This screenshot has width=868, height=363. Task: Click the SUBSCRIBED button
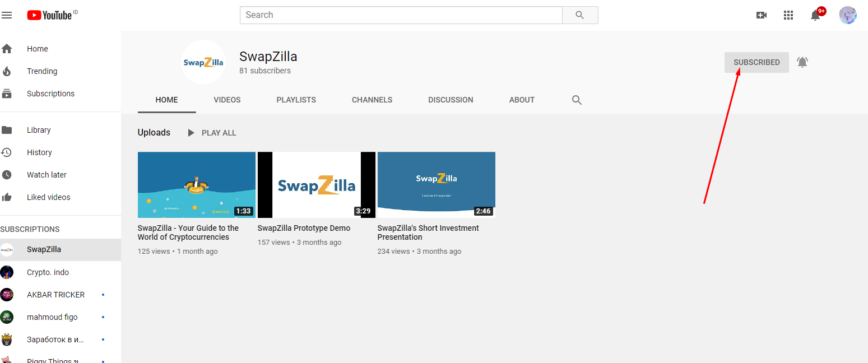756,62
